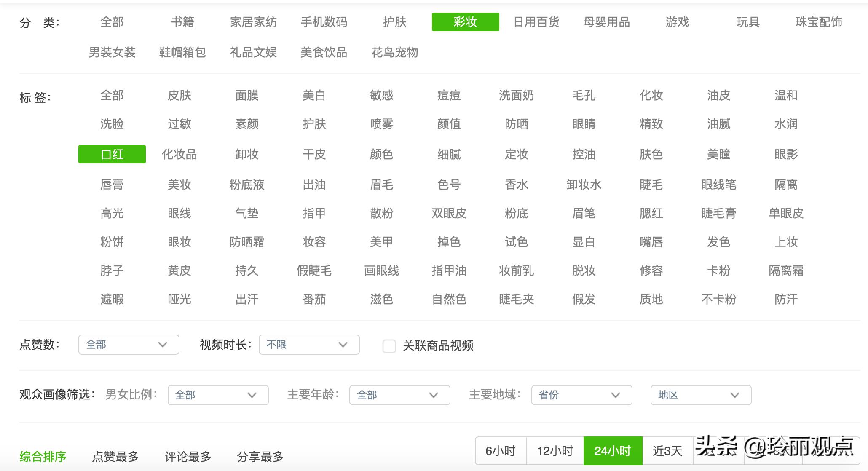This screenshot has height=471, width=868.
Task: Open the 视频时长 不限 dropdown
Action: tap(309, 345)
